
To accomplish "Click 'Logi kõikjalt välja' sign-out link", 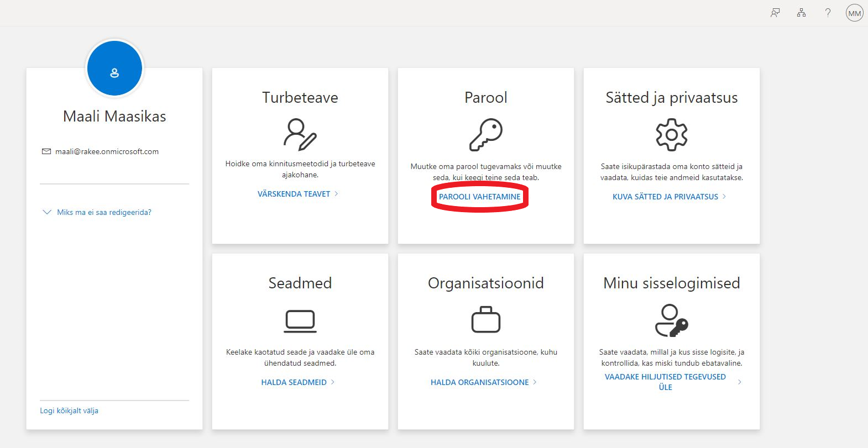I will (x=69, y=410).
